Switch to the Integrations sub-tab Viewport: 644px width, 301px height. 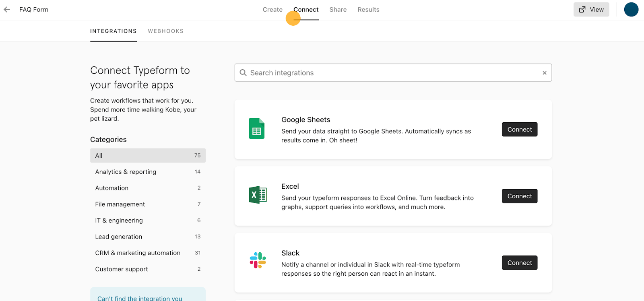coord(114,31)
